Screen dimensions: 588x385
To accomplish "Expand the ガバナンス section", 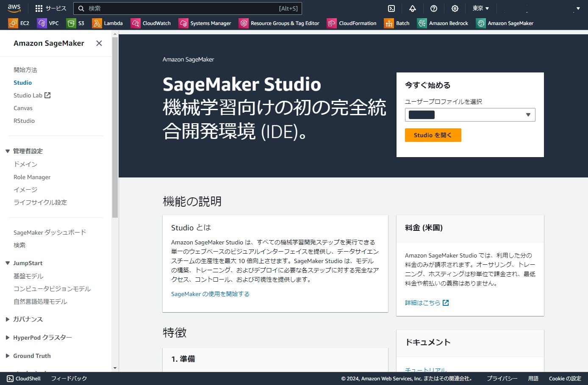I will pyautogui.click(x=7, y=319).
